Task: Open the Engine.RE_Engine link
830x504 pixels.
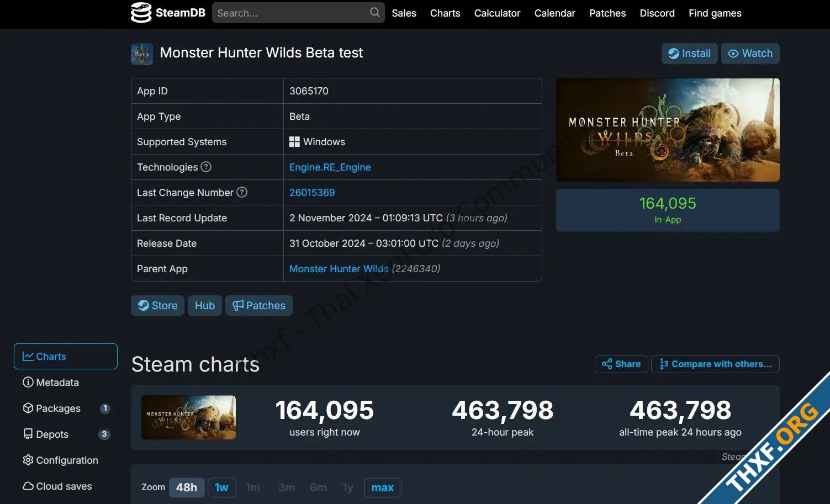Action: (x=330, y=167)
